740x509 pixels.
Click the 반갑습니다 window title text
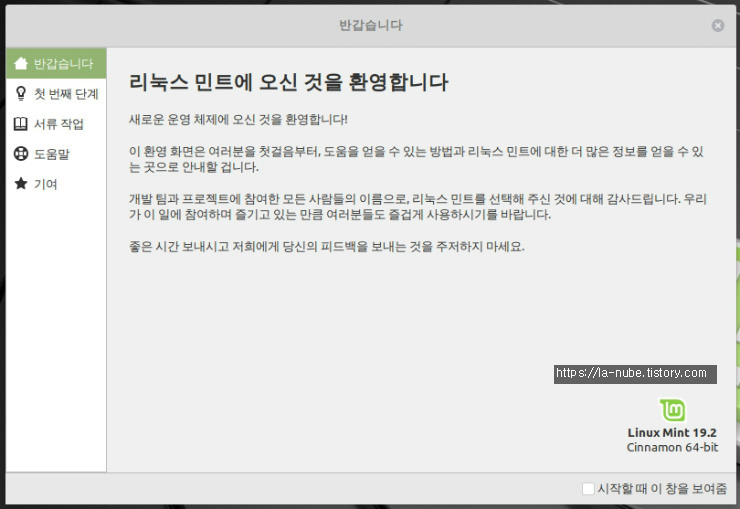tap(371, 25)
